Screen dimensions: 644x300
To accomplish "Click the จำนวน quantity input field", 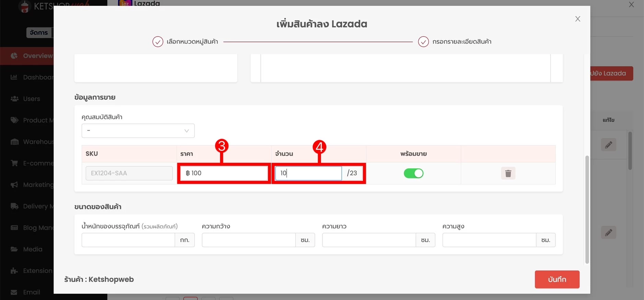I will pyautogui.click(x=308, y=173).
